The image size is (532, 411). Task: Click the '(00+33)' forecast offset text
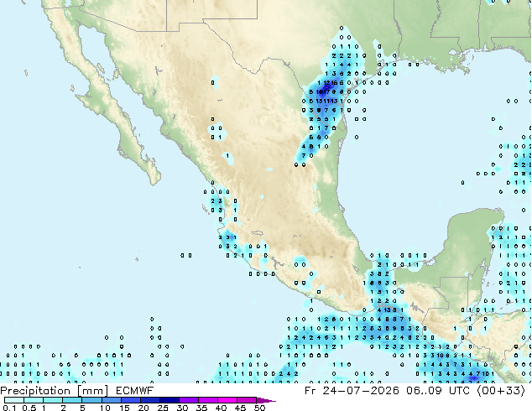coord(501,391)
